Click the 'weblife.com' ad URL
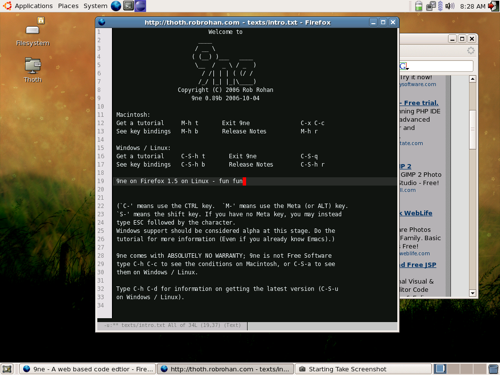The image size is (500, 375). coord(415,253)
